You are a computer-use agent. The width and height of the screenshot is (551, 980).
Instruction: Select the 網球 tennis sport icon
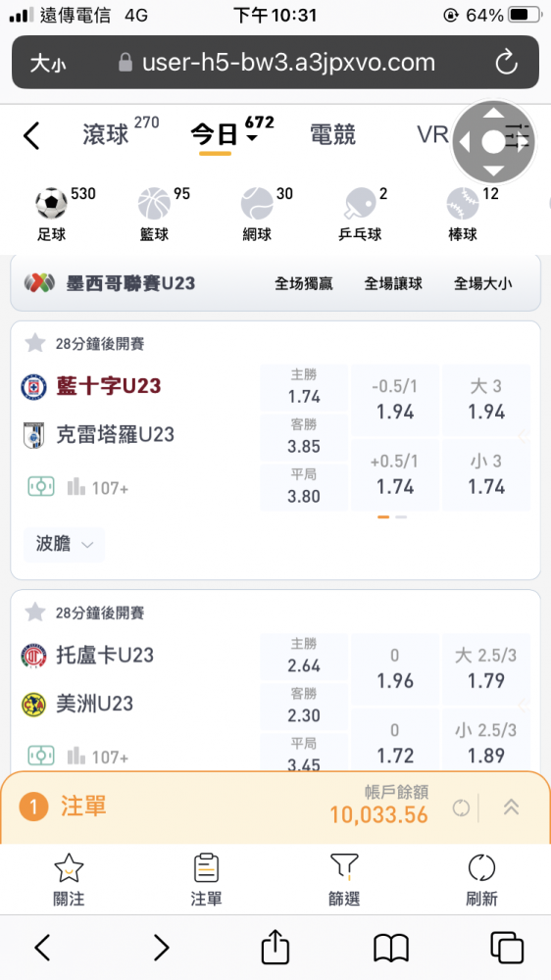point(257,205)
